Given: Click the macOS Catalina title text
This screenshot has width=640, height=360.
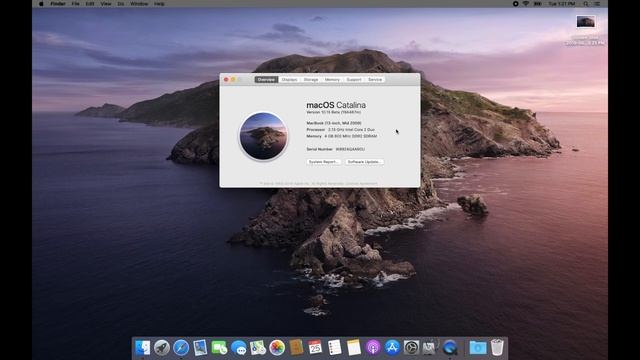Looking at the screenshot, I should click(336, 105).
